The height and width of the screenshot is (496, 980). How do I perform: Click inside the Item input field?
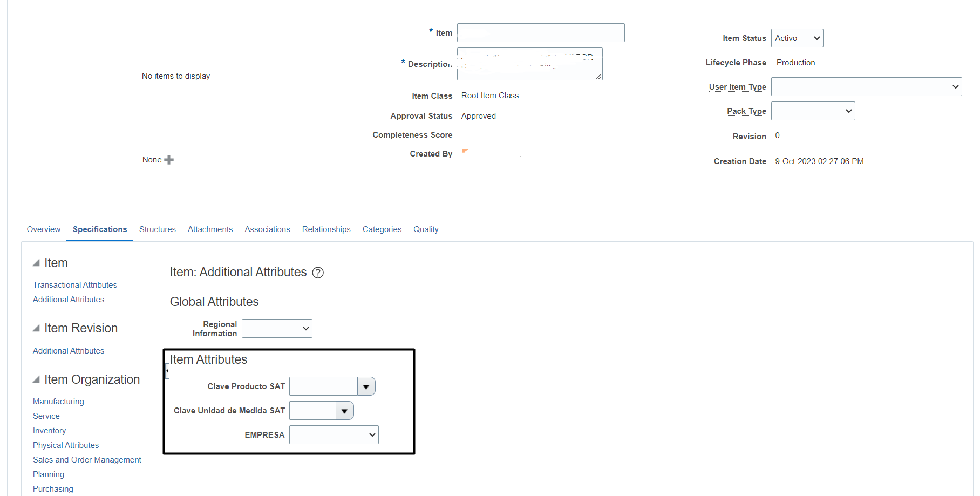coord(540,32)
